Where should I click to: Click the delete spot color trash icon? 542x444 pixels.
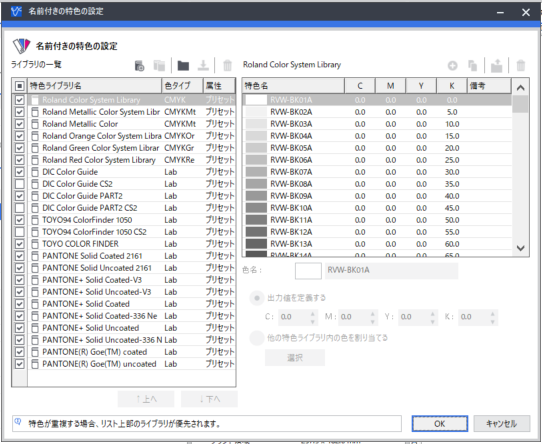pyautogui.click(x=521, y=65)
